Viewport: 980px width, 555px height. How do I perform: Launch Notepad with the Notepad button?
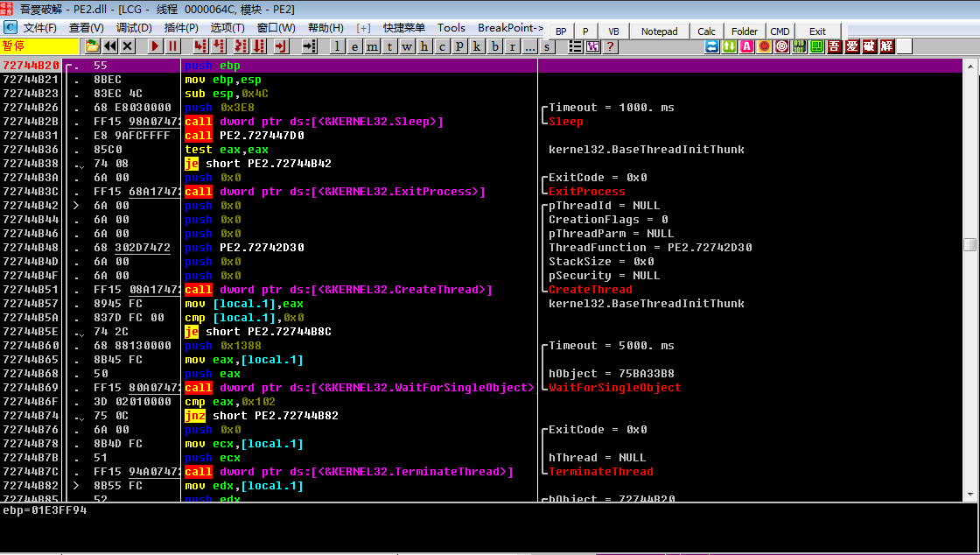(x=660, y=32)
